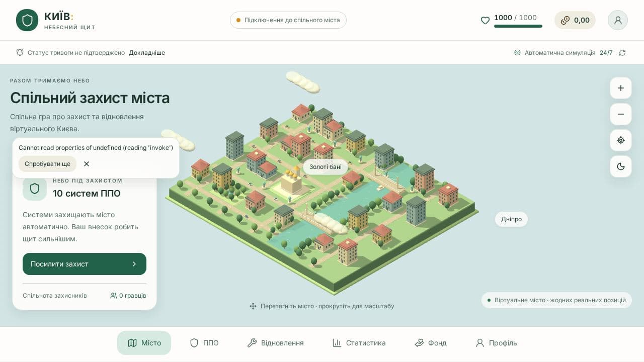Click the bar chart Статистика icon
Image resolution: width=644 pixels, height=362 pixels.
pos(337,343)
